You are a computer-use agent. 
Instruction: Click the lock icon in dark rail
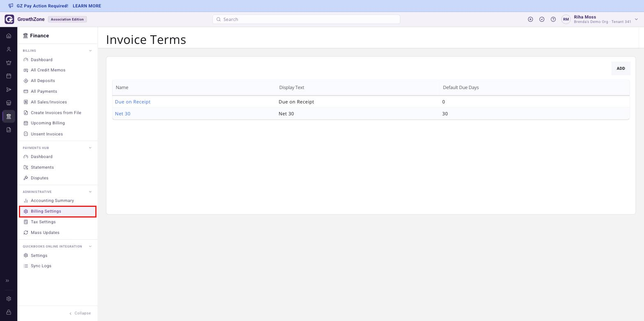[x=9, y=312]
